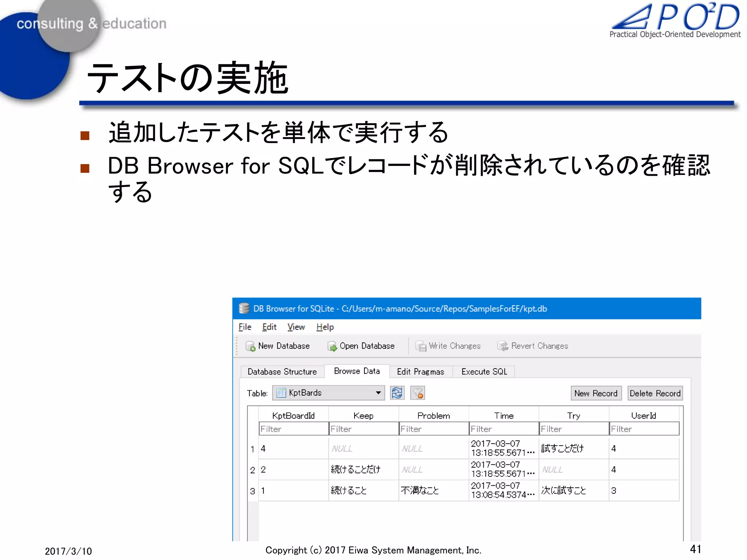
Task: Sort by the Keep column header
Action: (364, 415)
